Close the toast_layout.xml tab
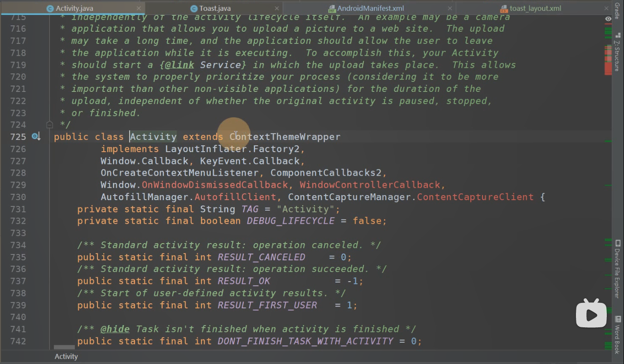The width and height of the screenshot is (624, 364). 606,9
